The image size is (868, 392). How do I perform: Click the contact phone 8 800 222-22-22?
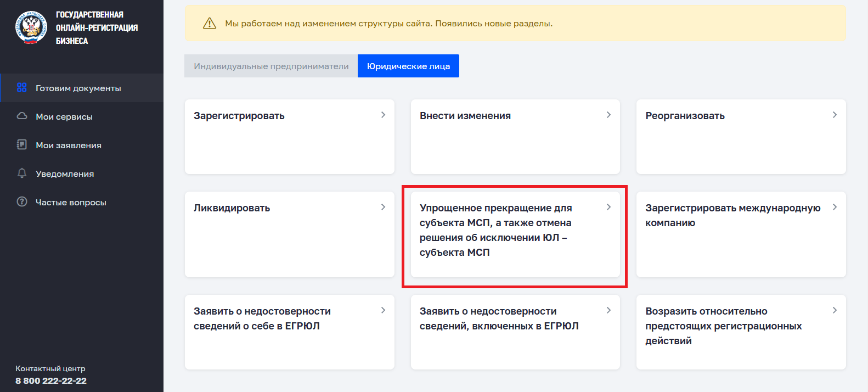(x=51, y=380)
